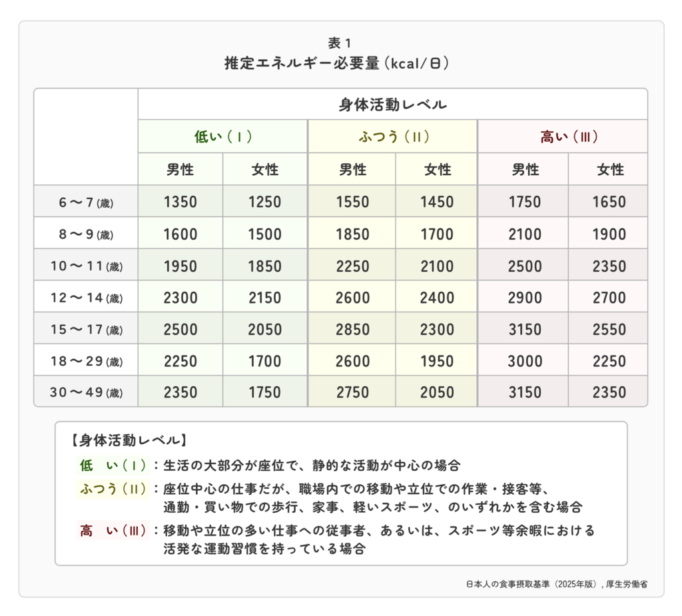Click 男性 under the 高い（Ⅲ） column header

525,169
